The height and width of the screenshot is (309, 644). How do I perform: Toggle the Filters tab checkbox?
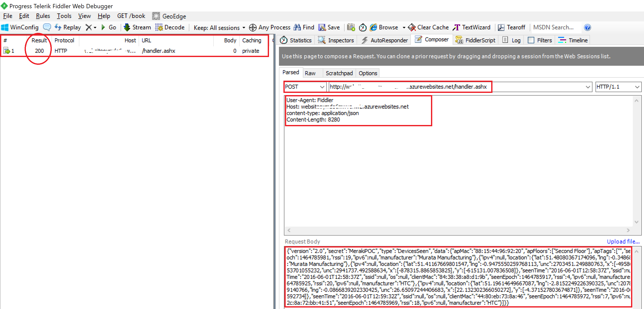[x=531, y=40]
